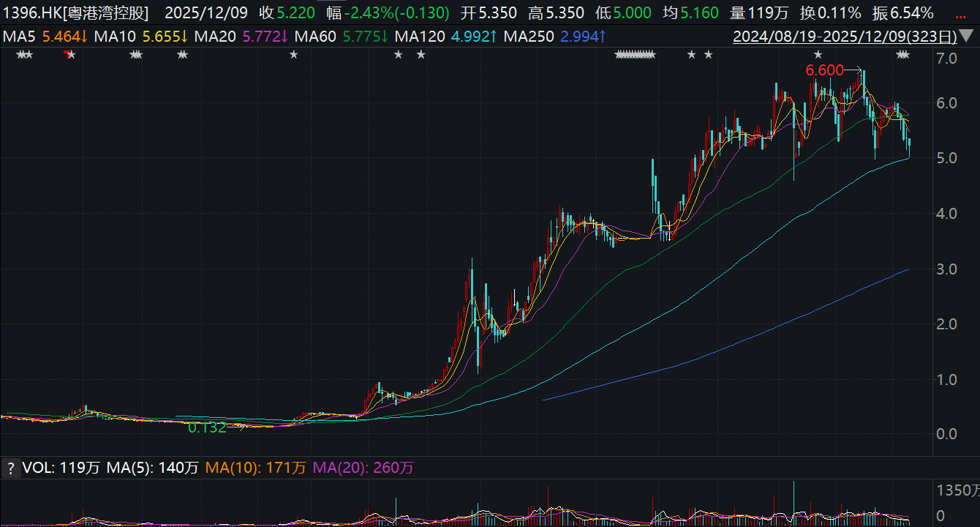
Task: Click the 6.600 highest price annotation
Action: point(824,71)
